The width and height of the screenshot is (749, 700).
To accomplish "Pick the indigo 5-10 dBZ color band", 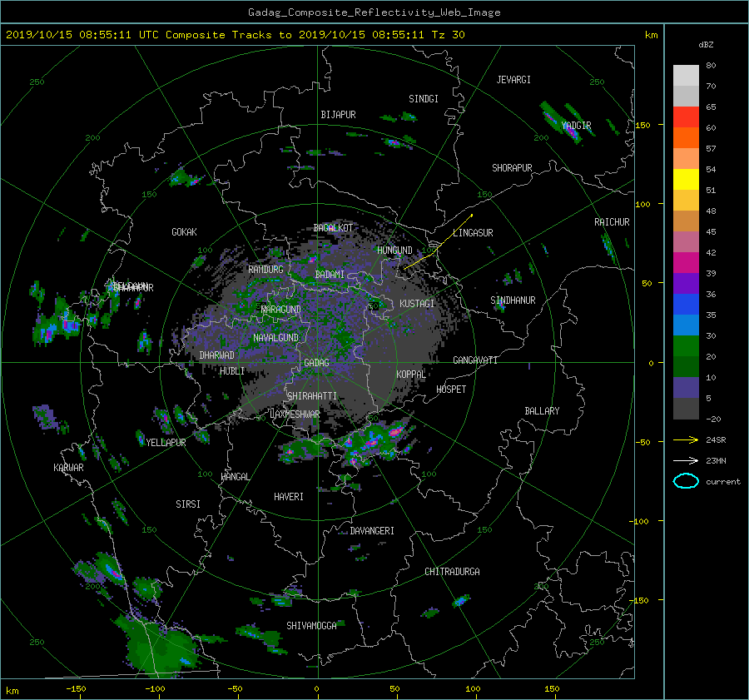I will tap(686, 387).
